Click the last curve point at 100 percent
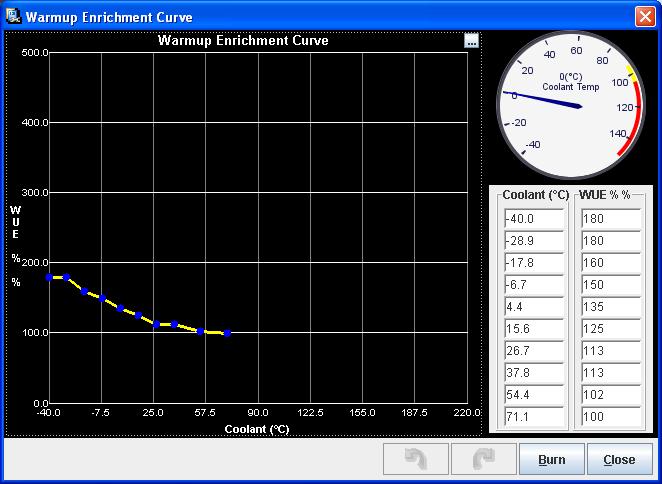The height and width of the screenshot is (484, 662). coord(227,333)
